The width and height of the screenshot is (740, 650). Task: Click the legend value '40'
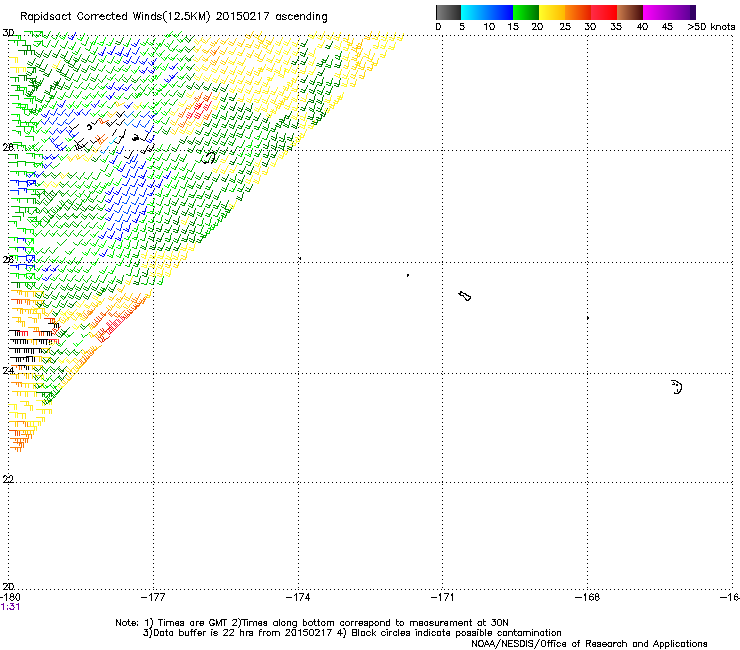(642, 27)
